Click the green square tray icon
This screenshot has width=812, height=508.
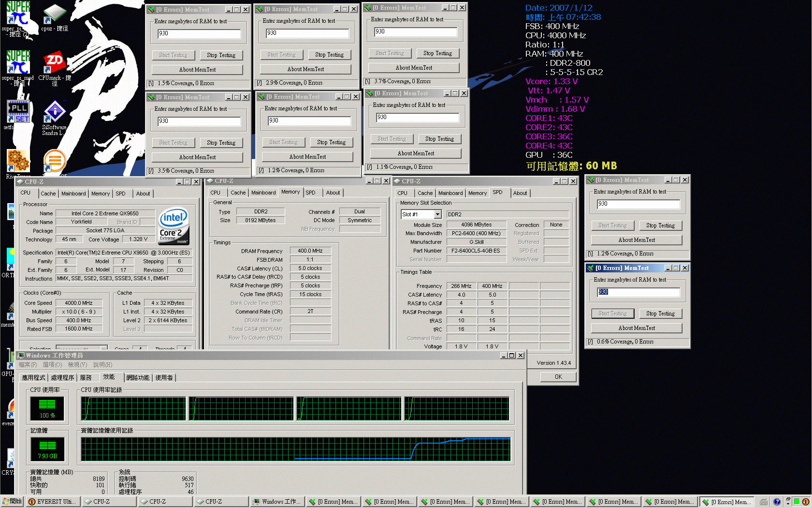coord(797,502)
